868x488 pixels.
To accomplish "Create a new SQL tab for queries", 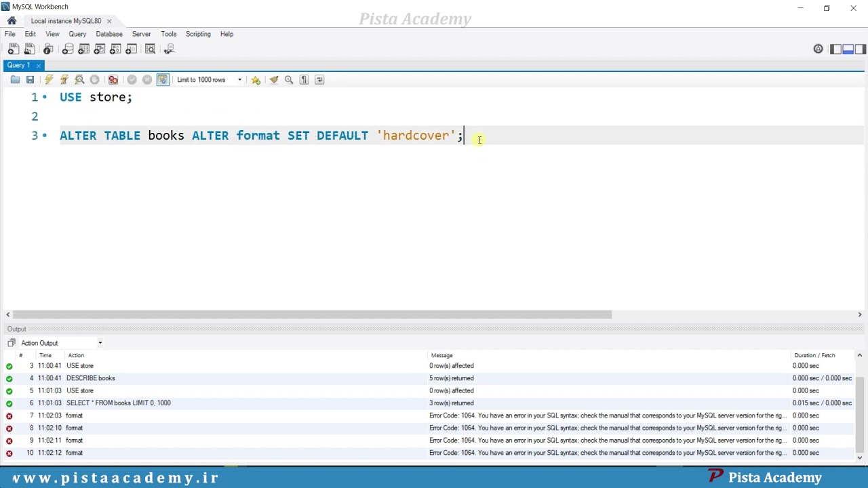I will [x=14, y=49].
